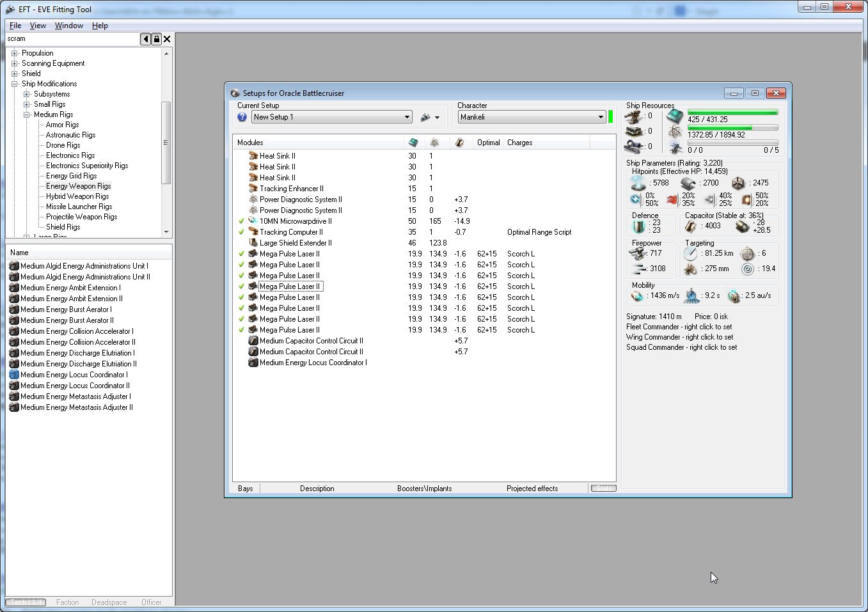Clear the search with the X icon
868x612 pixels.
coord(167,39)
